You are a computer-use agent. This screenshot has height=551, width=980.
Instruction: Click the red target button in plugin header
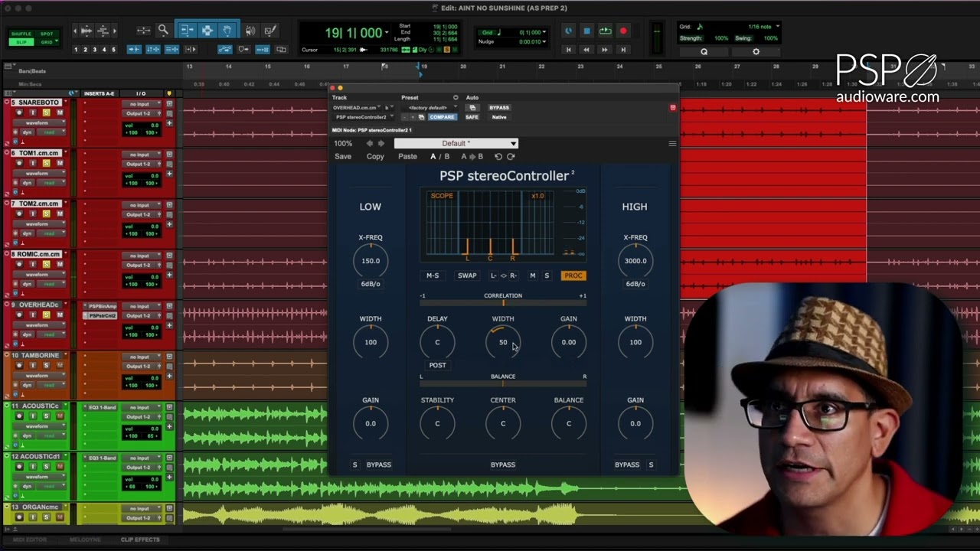(x=673, y=108)
